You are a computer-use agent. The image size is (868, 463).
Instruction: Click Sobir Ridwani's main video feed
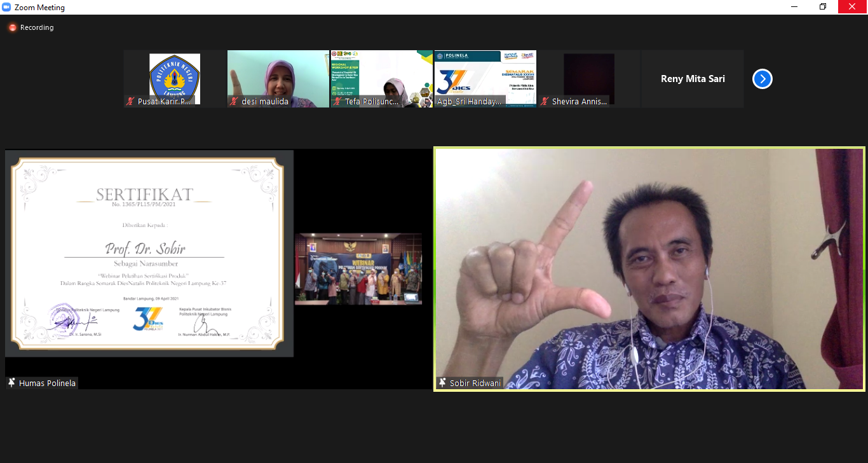[648, 267]
